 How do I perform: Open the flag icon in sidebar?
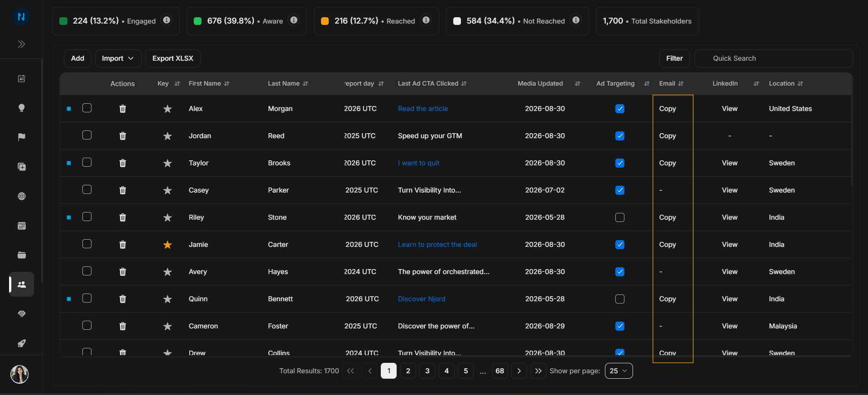click(21, 137)
